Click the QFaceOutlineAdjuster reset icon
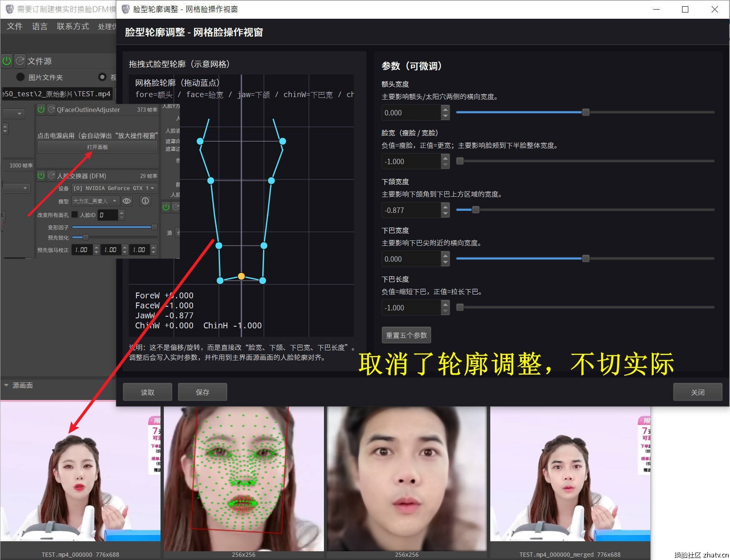730x560 pixels. (51, 110)
